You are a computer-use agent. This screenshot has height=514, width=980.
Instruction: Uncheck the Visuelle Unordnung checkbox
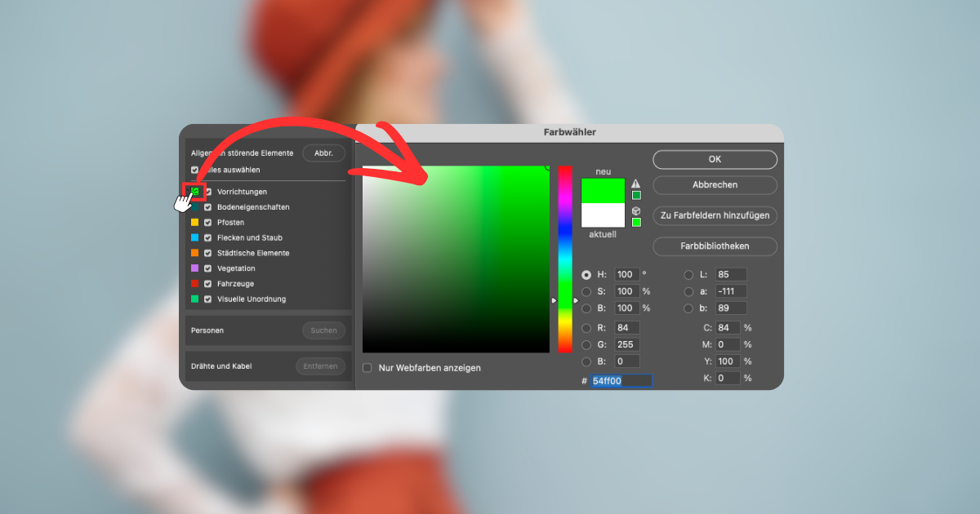point(208,299)
